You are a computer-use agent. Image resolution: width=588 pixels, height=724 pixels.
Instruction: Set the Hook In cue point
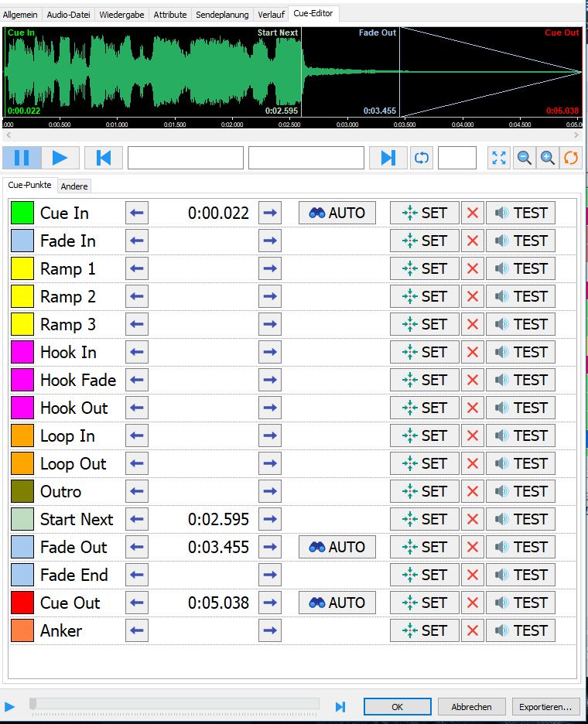pyautogui.click(x=425, y=352)
